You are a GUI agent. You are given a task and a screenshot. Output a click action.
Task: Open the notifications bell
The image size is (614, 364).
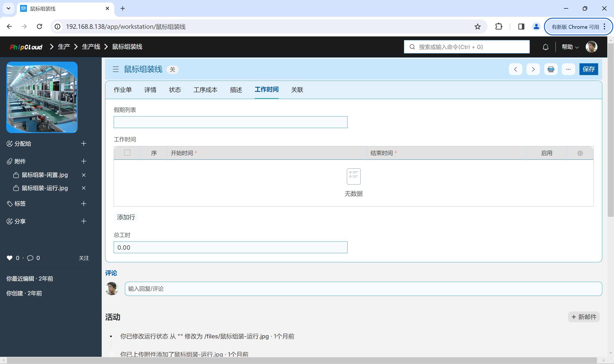point(545,47)
